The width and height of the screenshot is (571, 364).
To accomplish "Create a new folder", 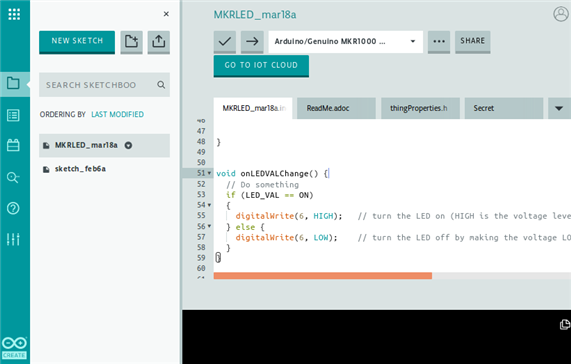I will click(x=131, y=41).
